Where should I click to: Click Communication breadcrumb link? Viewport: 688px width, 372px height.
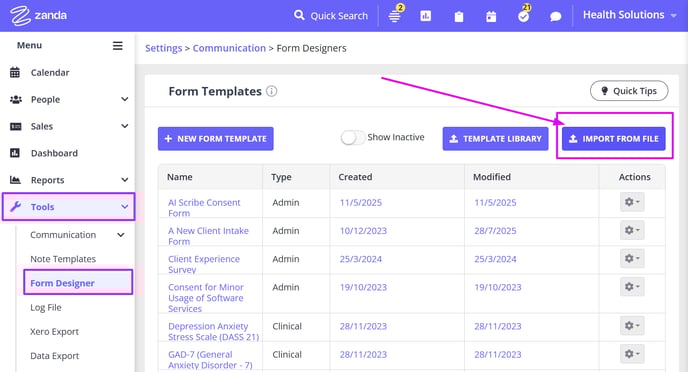click(229, 48)
